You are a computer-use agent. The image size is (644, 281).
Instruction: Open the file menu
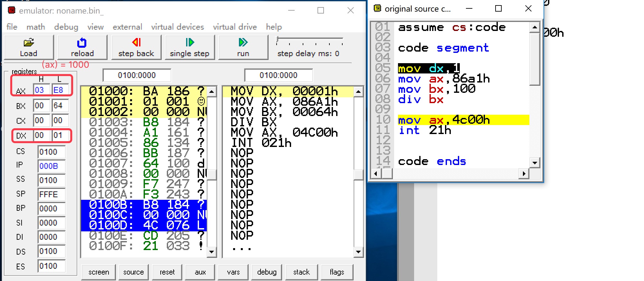pos(12,27)
